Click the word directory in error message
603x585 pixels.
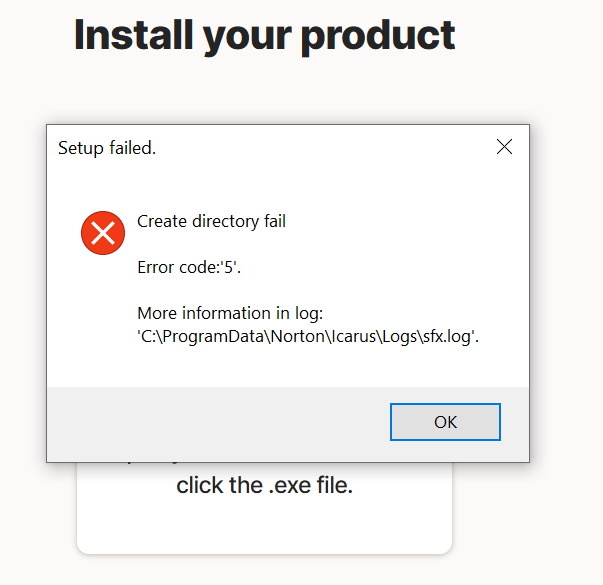[226, 222]
